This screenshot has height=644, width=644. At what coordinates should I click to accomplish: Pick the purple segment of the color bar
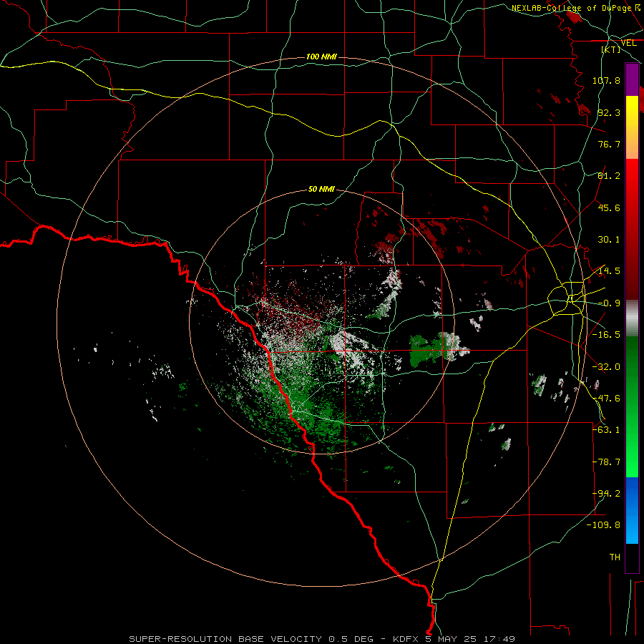point(632,79)
